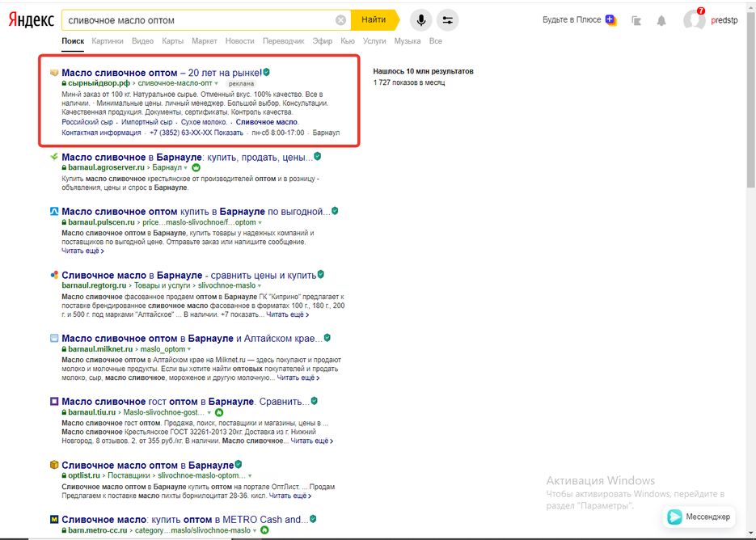The width and height of the screenshot is (756, 540).
Task: Open the Российский сыр sitelink
Action: click(x=87, y=122)
